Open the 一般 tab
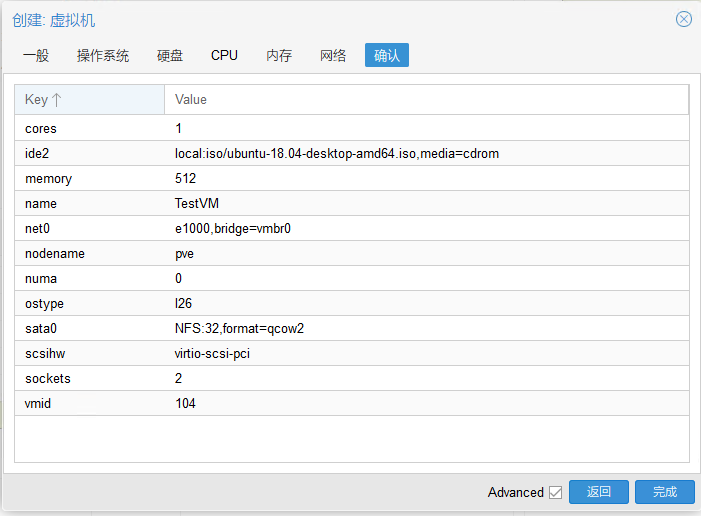This screenshot has height=516, width=701. [36, 55]
